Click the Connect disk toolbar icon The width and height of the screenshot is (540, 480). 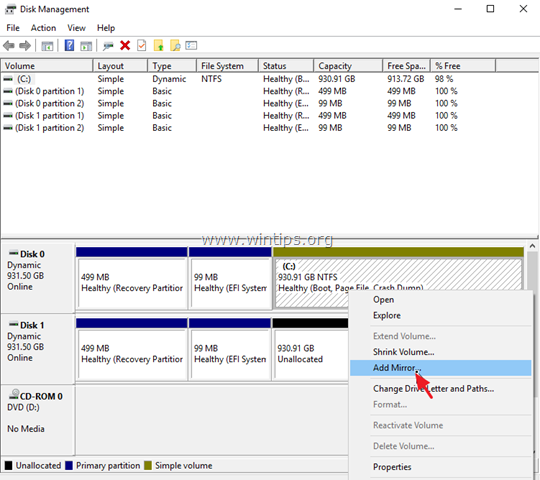point(108,46)
